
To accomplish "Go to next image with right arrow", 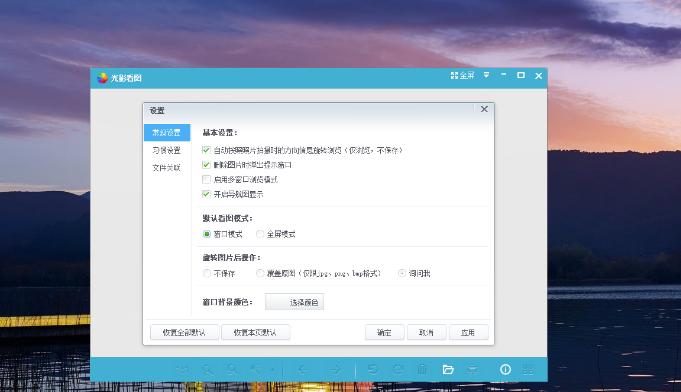I will point(335,370).
